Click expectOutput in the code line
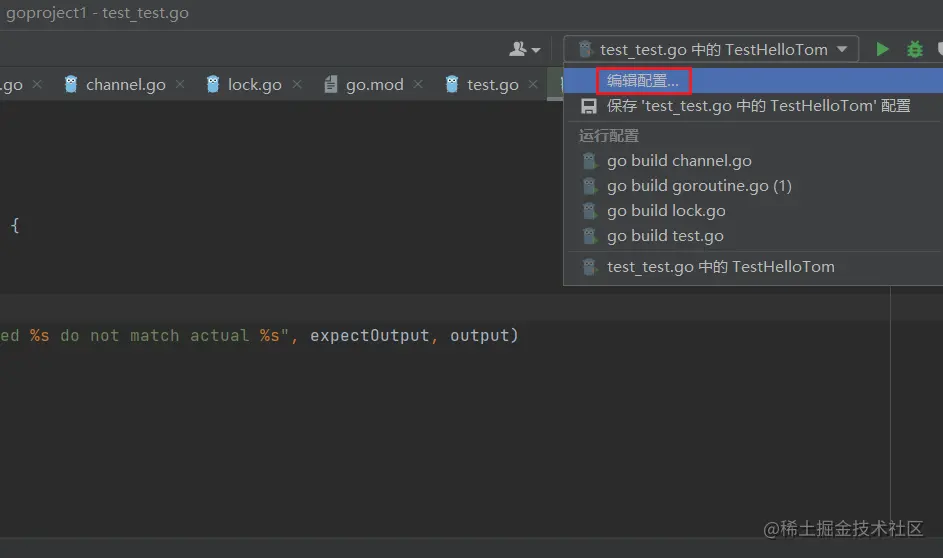 (369, 336)
